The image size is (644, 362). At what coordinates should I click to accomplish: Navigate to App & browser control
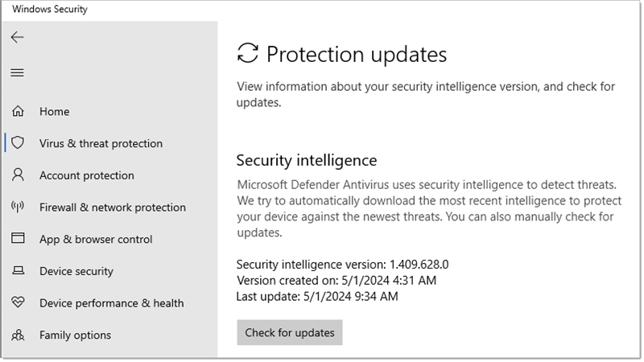pyautogui.click(x=96, y=239)
